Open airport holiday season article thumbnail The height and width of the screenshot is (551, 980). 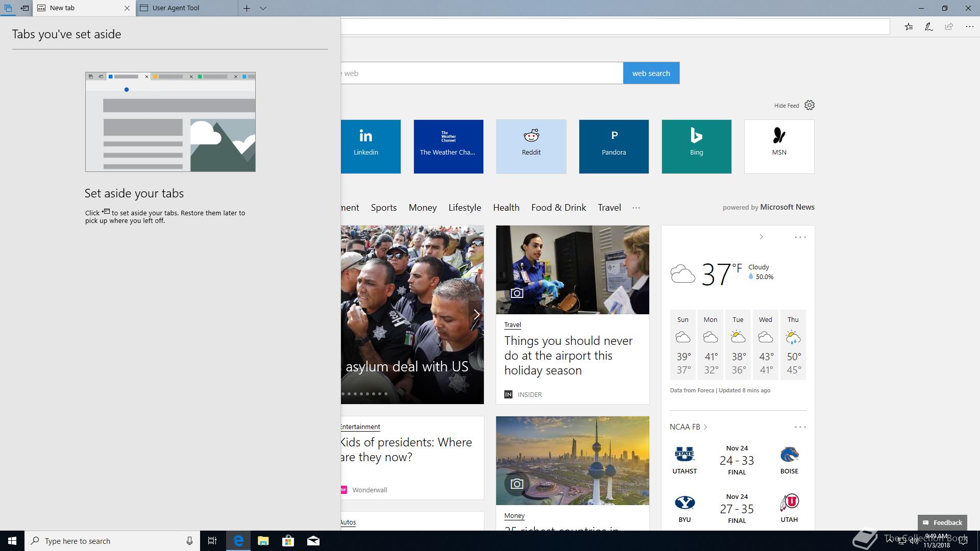pyautogui.click(x=572, y=270)
